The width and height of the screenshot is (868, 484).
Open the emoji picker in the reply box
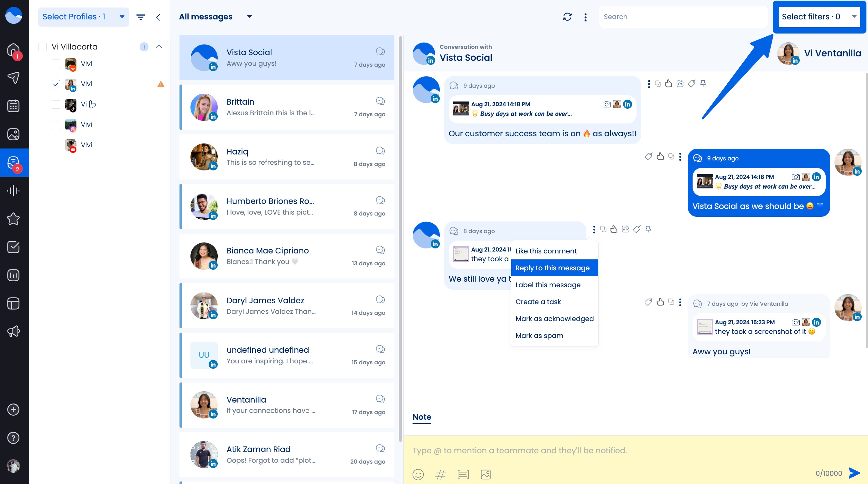coord(418,474)
